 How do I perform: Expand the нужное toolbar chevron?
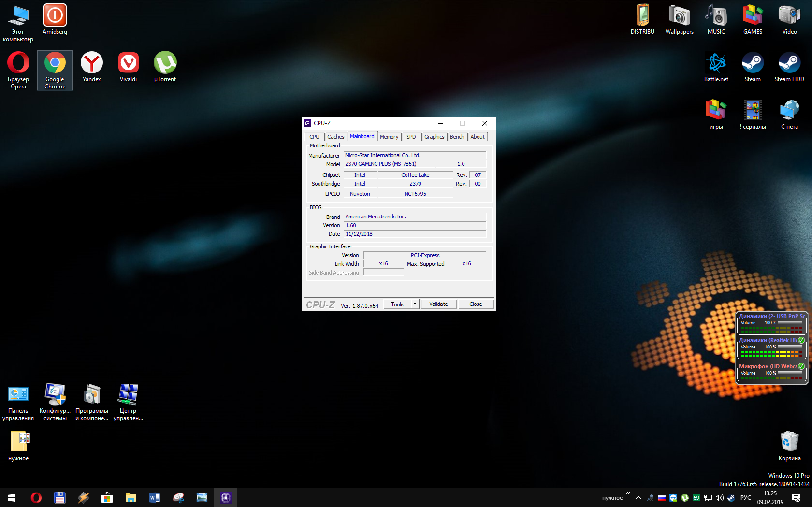pyautogui.click(x=628, y=493)
